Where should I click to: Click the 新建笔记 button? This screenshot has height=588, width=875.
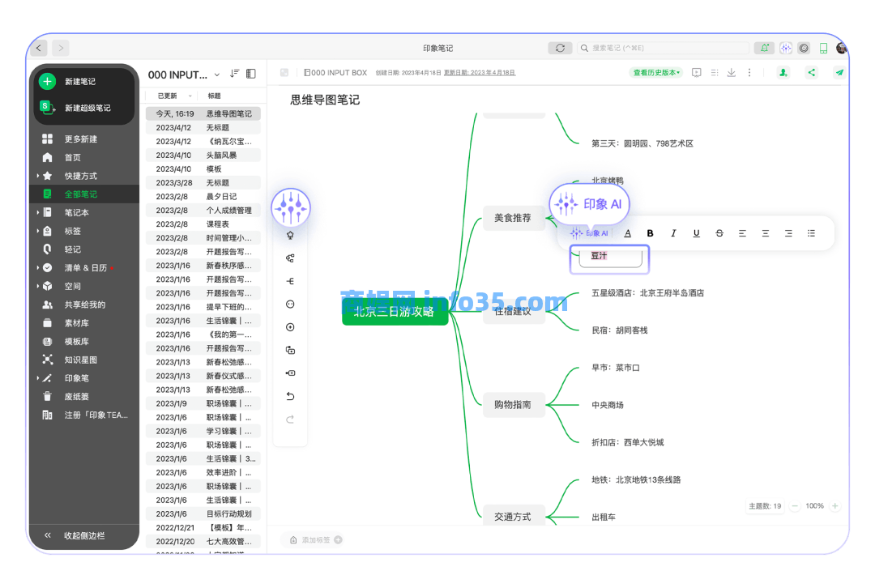click(79, 81)
